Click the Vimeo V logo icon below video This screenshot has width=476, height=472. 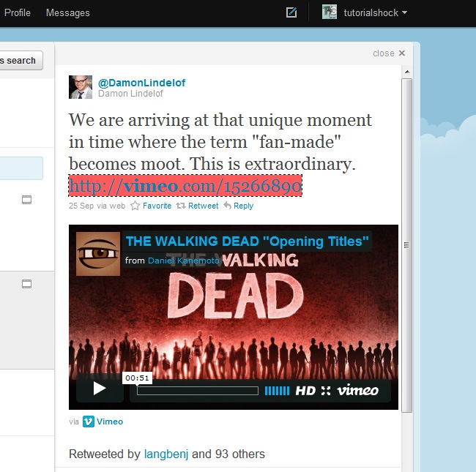pos(89,422)
